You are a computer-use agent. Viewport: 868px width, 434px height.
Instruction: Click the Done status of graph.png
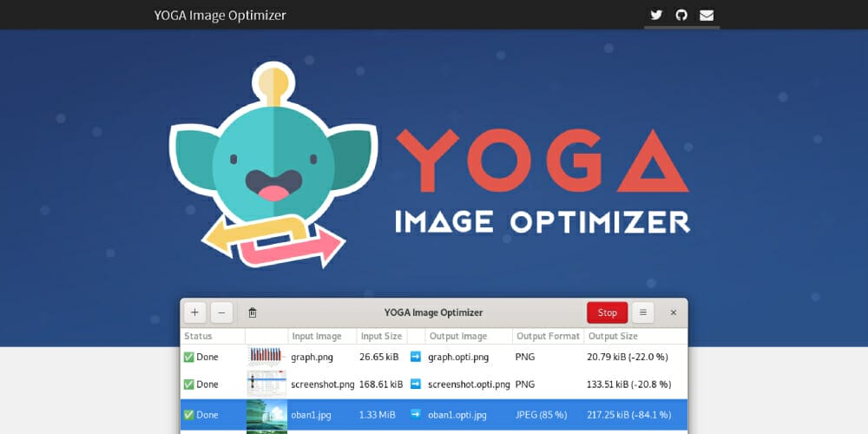pos(201,357)
